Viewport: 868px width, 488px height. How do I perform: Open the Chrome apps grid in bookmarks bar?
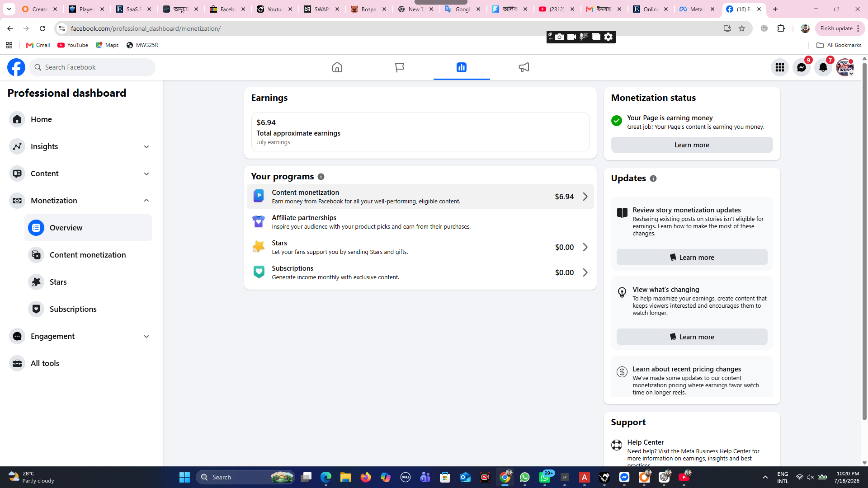9,45
